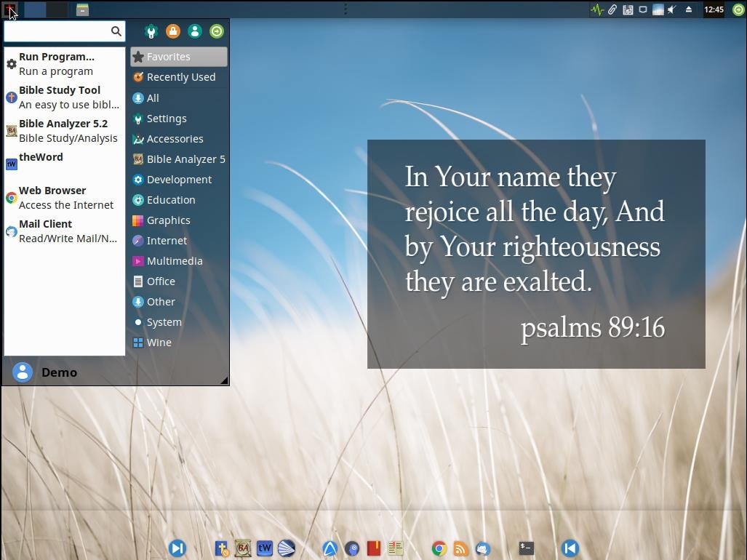Viewport: 747px width, 560px height.
Task: Expand the Bible Analyzer 5 category
Action: 179,159
